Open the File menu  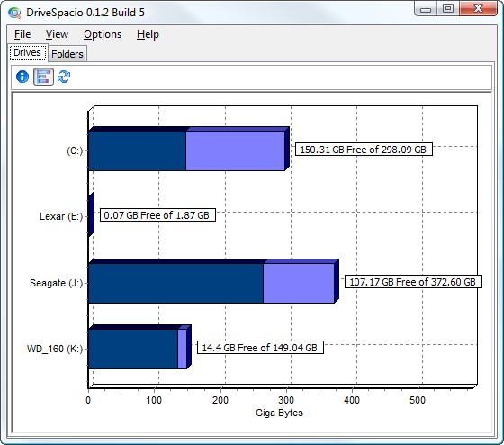(x=22, y=34)
